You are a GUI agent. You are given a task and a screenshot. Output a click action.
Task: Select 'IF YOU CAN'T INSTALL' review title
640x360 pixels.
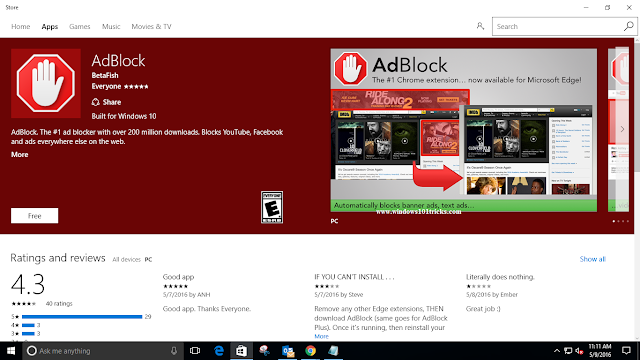pos(354,277)
